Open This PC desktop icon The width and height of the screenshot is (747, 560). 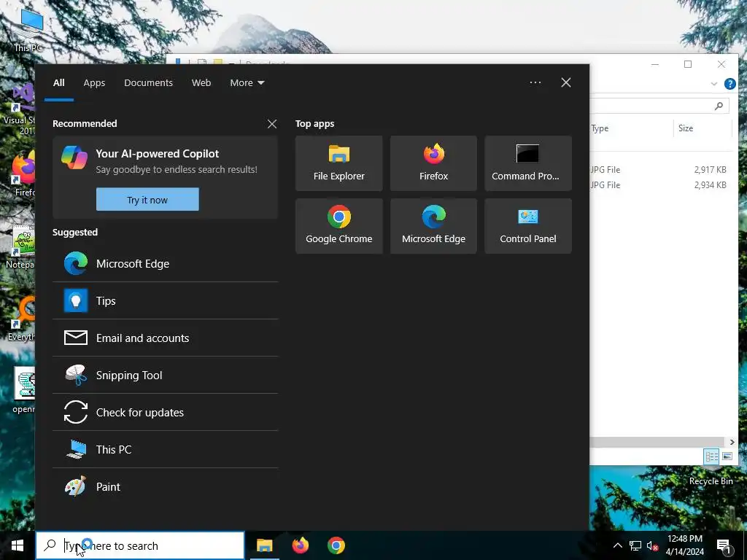pyautogui.click(x=28, y=29)
